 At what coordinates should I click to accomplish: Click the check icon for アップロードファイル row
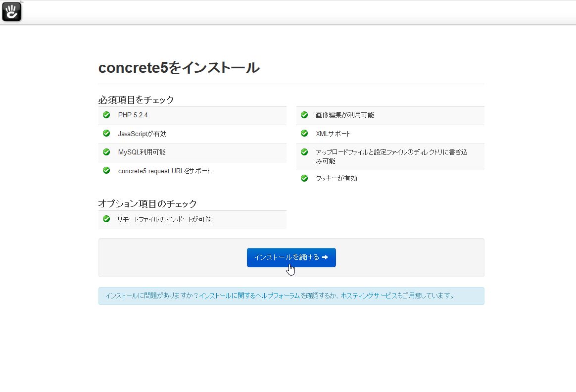[x=304, y=152]
